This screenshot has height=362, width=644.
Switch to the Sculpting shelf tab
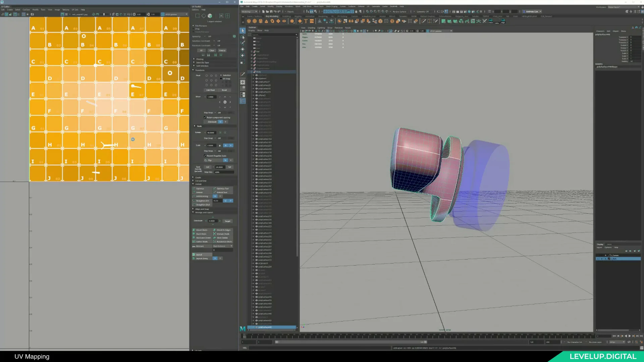286,16
